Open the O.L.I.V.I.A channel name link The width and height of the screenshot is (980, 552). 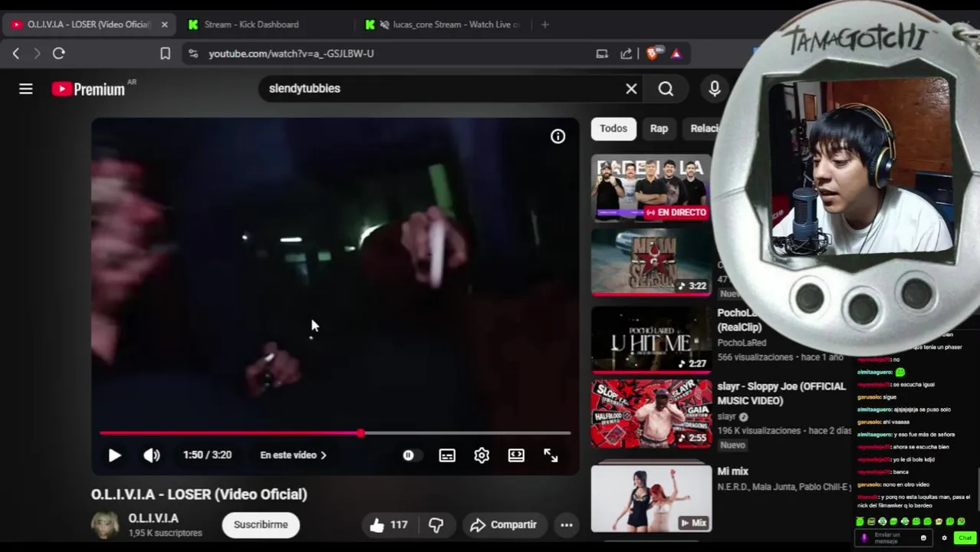[x=153, y=519]
